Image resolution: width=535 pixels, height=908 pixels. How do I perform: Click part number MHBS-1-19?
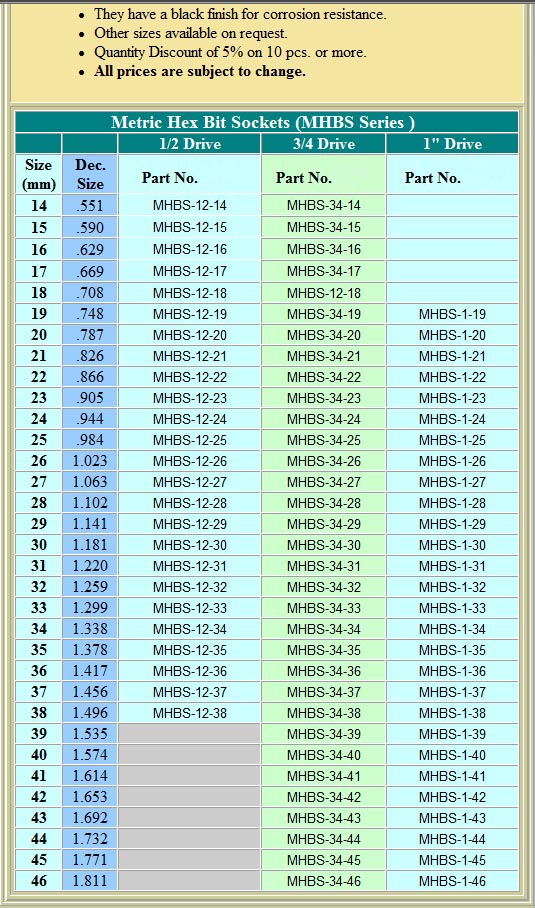tap(452, 314)
